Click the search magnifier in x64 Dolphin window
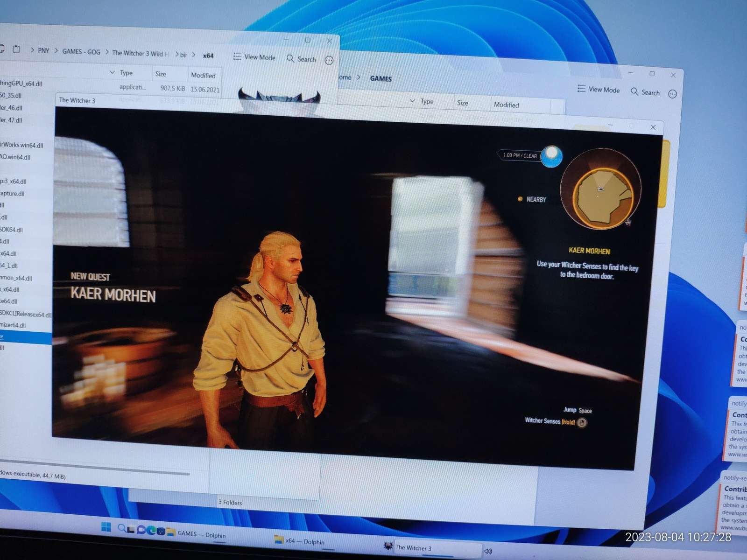Image resolution: width=747 pixels, height=560 pixels. point(290,58)
